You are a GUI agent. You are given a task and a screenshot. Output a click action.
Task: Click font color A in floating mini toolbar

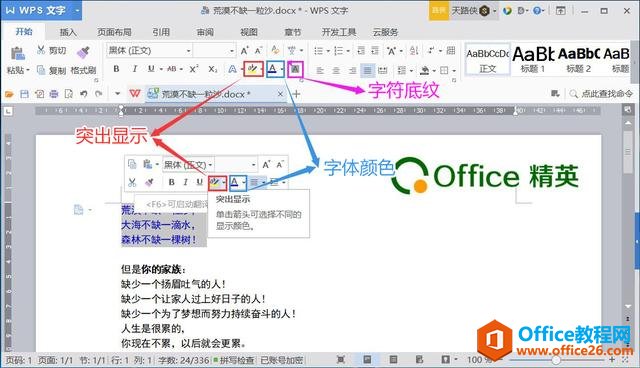pyautogui.click(x=235, y=182)
